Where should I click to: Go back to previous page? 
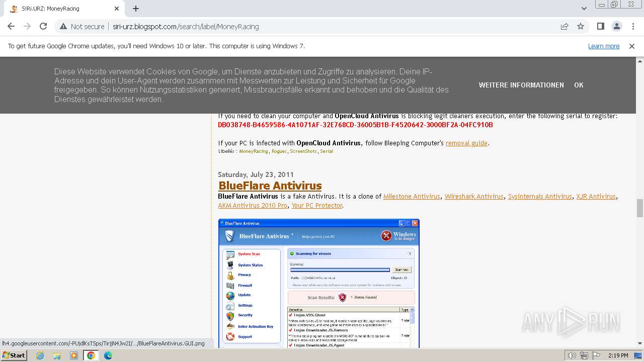coord(11,26)
